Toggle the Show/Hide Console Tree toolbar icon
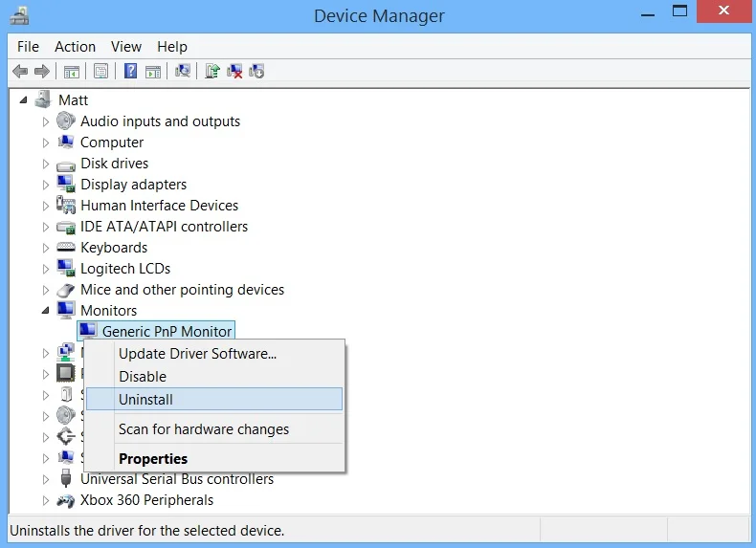Viewport: 756px width, 548px height. point(72,72)
